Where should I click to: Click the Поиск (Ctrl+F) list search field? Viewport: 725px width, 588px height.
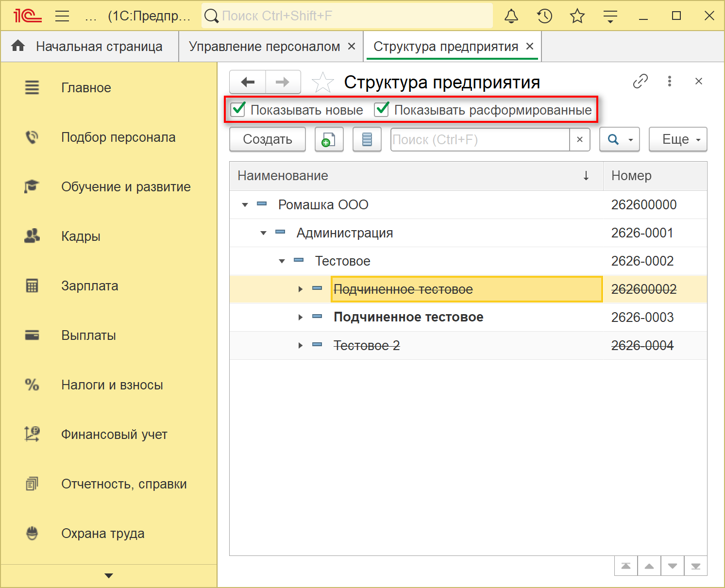(480, 140)
